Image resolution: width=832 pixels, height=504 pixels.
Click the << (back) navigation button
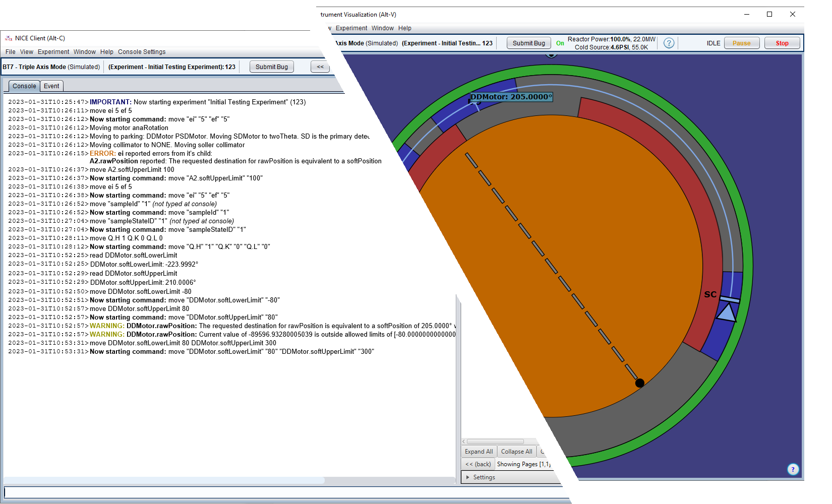point(478,464)
